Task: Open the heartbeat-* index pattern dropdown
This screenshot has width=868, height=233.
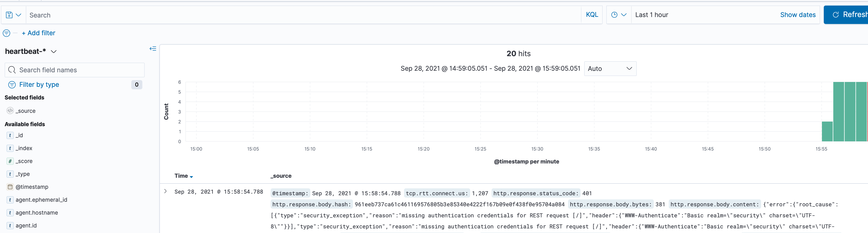Action: [x=31, y=52]
